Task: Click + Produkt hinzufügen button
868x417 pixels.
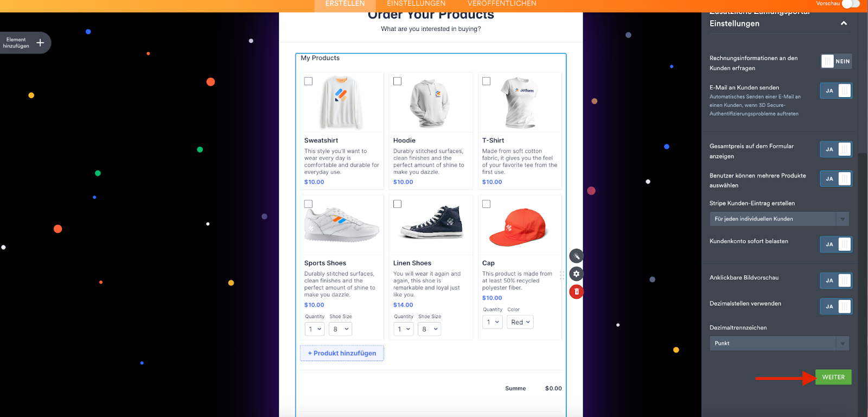Action: pos(342,353)
